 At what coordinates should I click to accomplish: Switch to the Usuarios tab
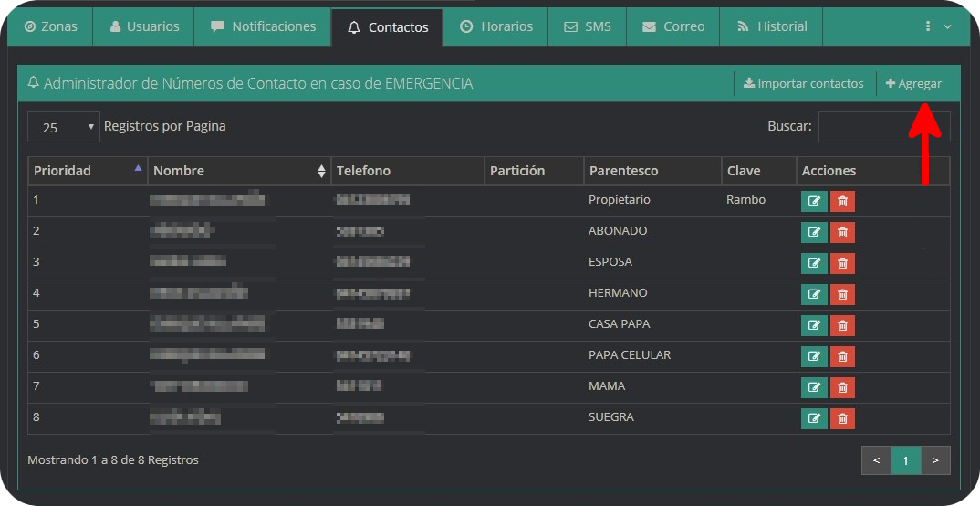coord(144,26)
